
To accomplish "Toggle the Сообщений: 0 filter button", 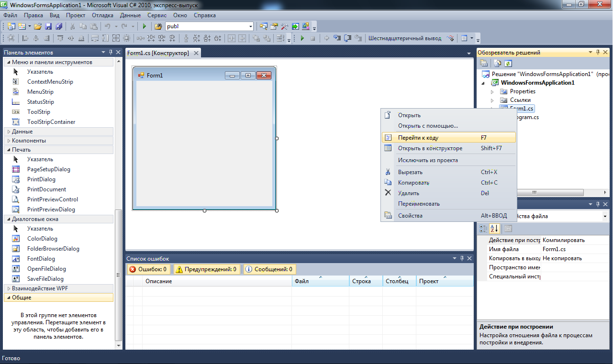I will 270,269.
